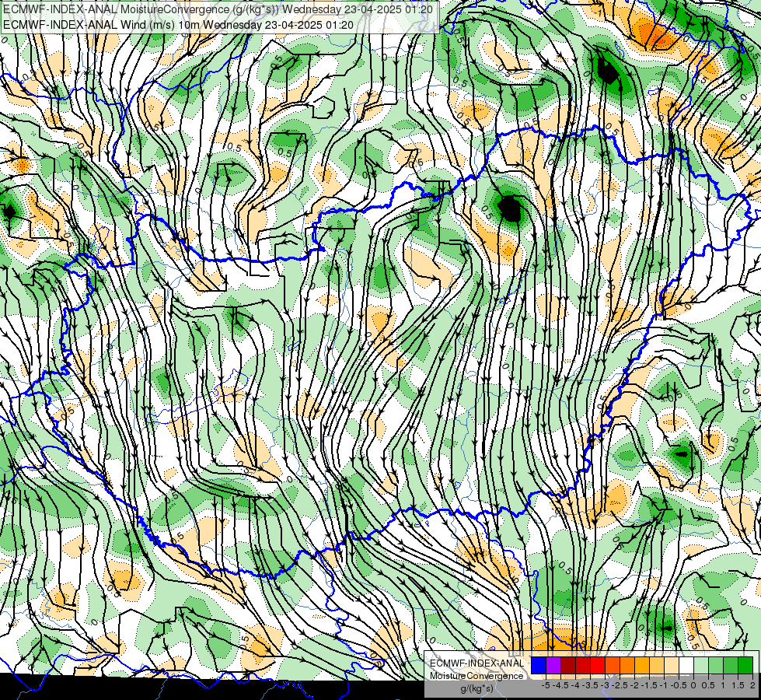Click the legend tick value -2.5
761x700 pixels.
pyautogui.click(x=620, y=685)
